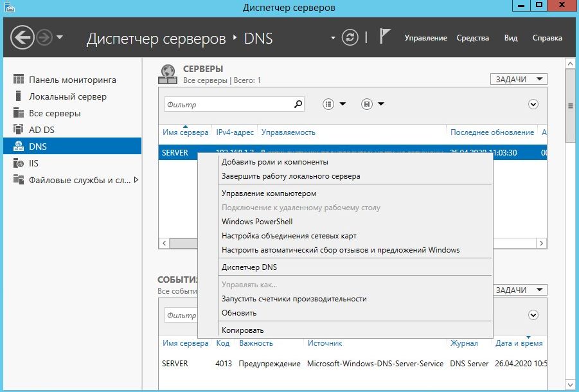Select event 4013 Предупреждение row

353,363
